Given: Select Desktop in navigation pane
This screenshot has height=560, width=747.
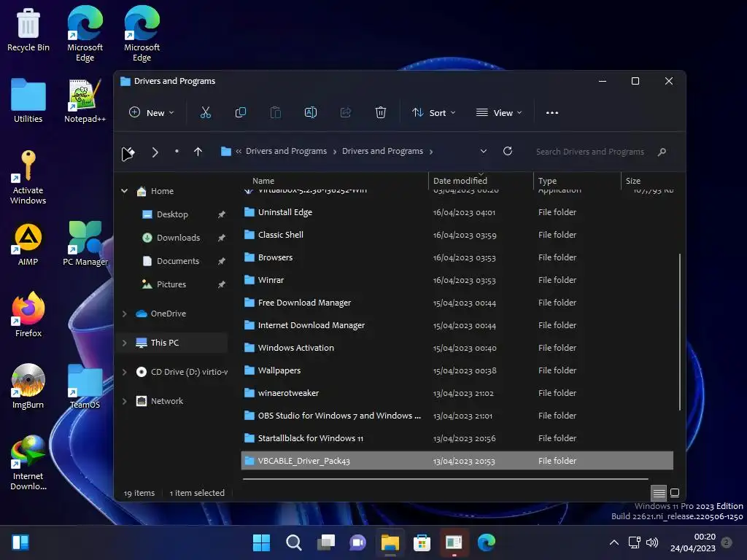Looking at the screenshot, I should pyautogui.click(x=172, y=214).
